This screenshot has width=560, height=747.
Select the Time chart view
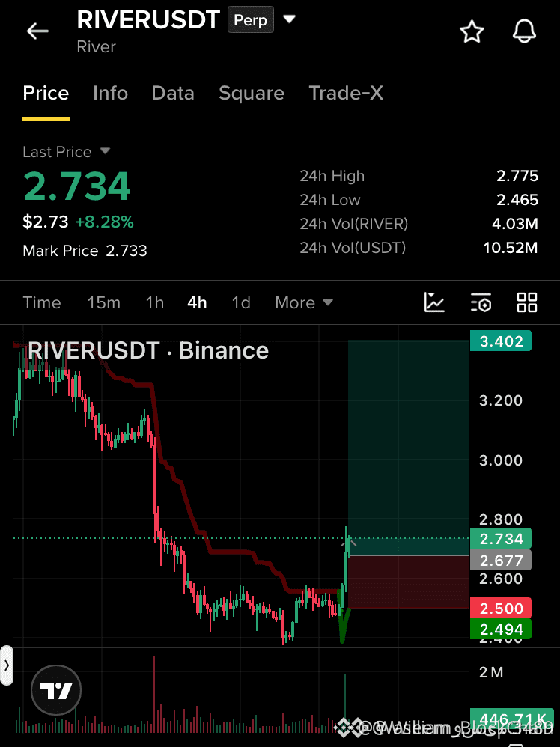click(x=42, y=302)
